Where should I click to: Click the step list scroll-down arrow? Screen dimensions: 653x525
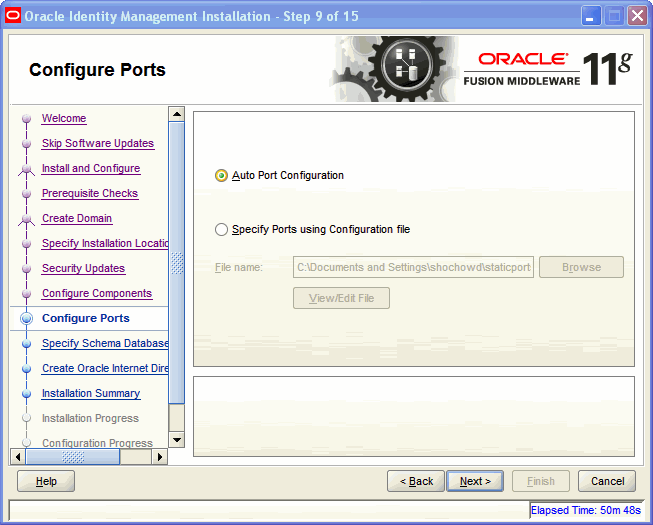coord(177,439)
